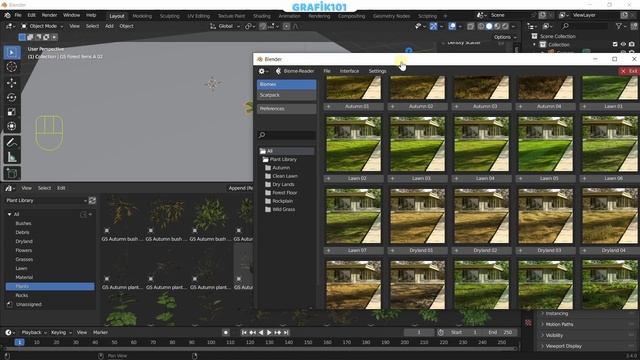Click the Preferences button in Biome-Reader
The height and width of the screenshot is (360, 640).
[286, 109]
